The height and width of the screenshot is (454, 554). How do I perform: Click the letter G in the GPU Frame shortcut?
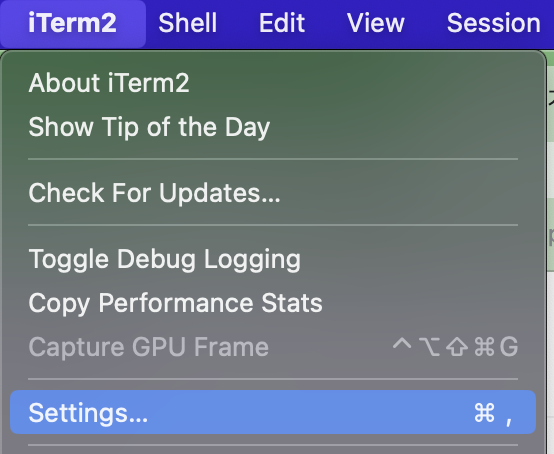(x=509, y=347)
